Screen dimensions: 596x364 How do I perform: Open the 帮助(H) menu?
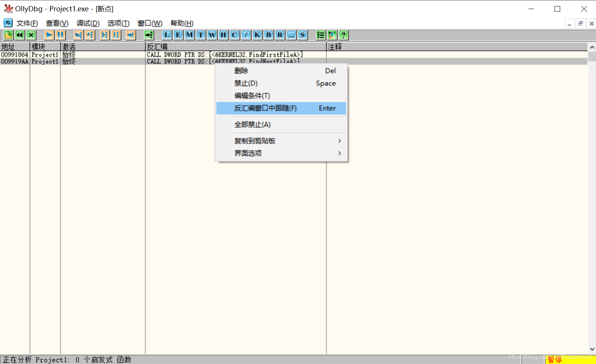coord(182,23)
